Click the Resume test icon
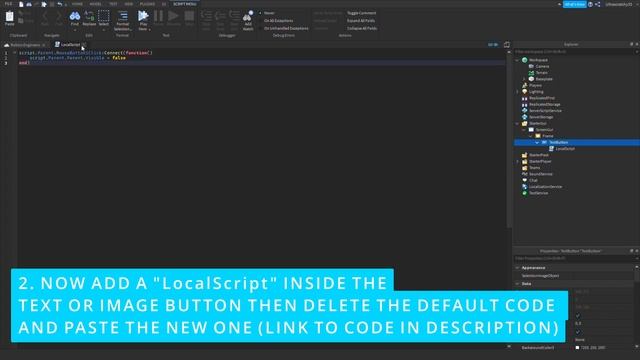640x360 pixels. (x=173, y=16)
